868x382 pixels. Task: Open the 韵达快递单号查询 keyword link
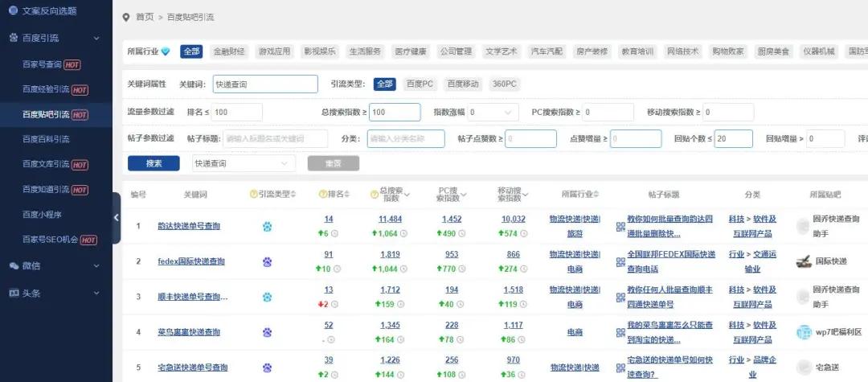(x=189, y=227)
